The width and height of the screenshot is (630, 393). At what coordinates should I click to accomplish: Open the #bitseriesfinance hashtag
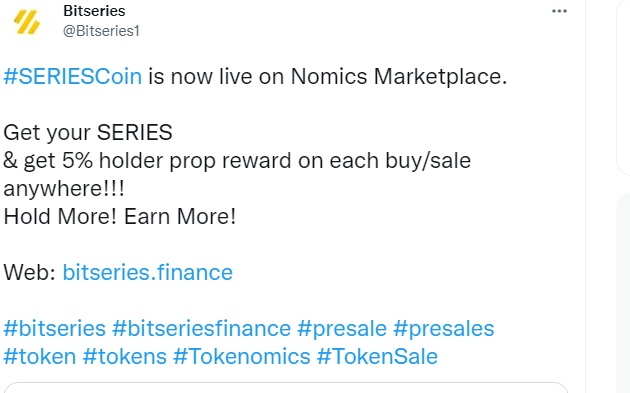pos(201,329)
